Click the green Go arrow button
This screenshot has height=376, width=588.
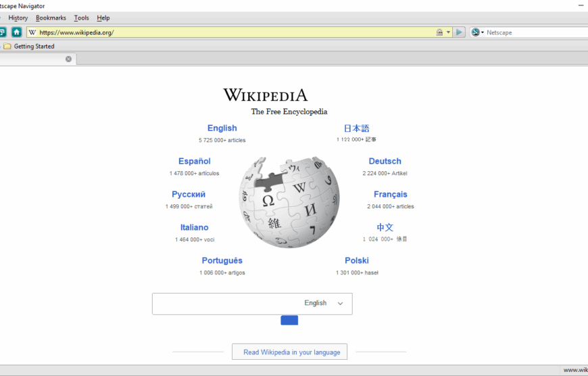(459, 32)
